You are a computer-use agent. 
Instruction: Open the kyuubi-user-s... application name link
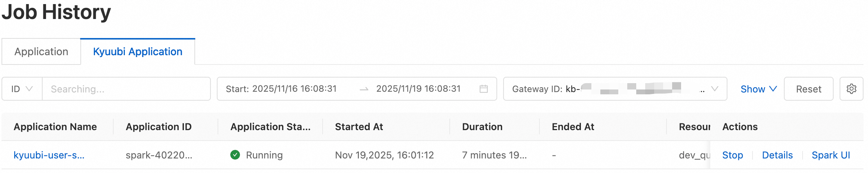pyautogui.click(x=49, y=155)
